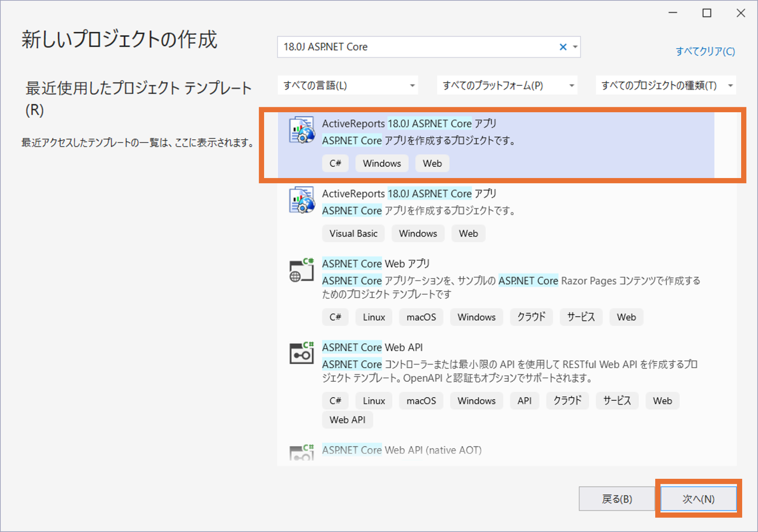Select the macOS tag under ASP.NET Core Web API
Viewport: 758px width, 532px height.
coord(421,400)
